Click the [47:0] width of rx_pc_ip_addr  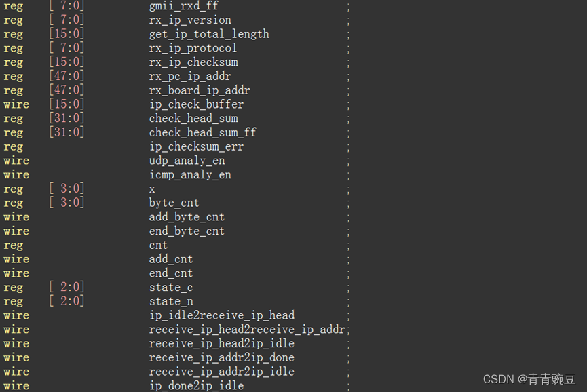(67, 76)
